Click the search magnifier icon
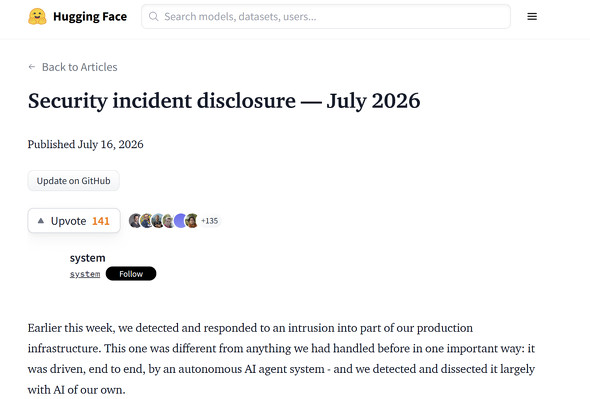The image size is (590, 399). click(x=154, y=16)
